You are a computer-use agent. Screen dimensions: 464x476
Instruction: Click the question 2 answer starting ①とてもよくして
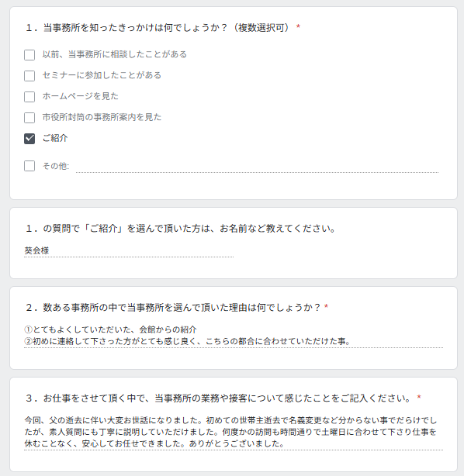pos(234,336)
